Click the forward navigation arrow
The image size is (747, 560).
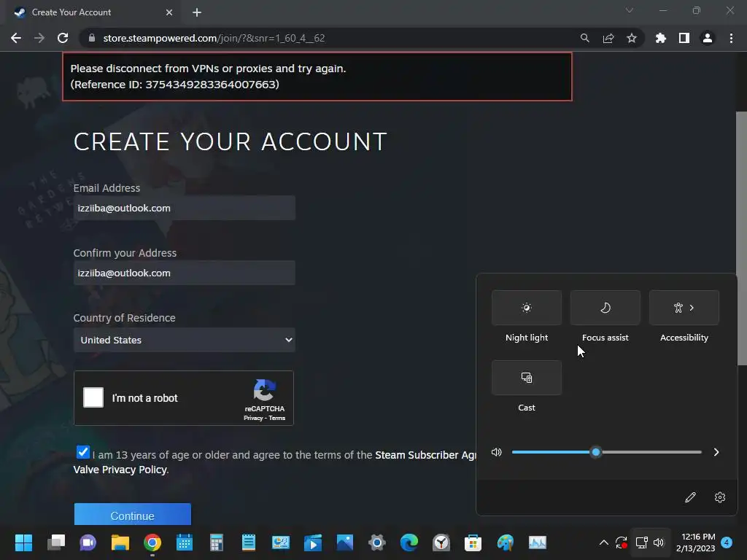pyautogui.click(x=39, y=38)
